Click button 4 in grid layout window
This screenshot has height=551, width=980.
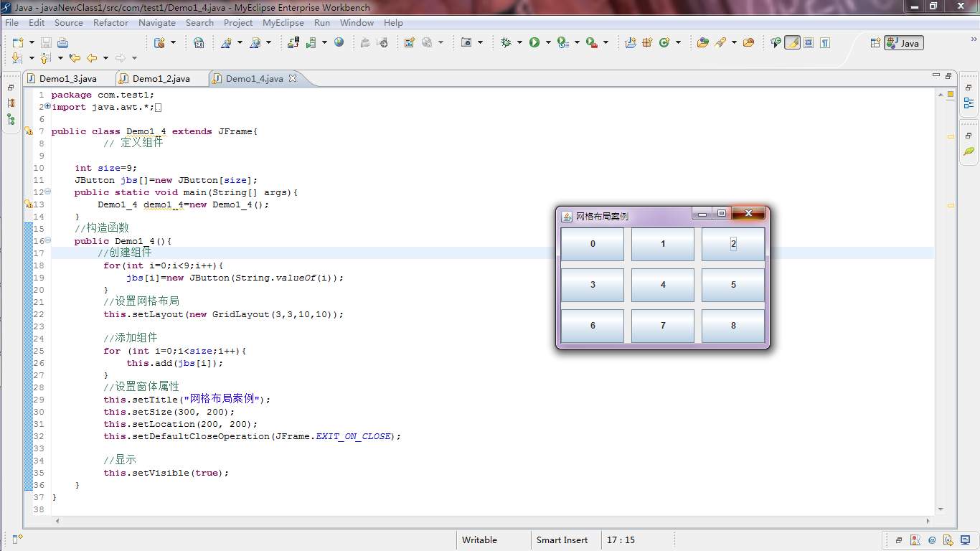tap(663, 285)
